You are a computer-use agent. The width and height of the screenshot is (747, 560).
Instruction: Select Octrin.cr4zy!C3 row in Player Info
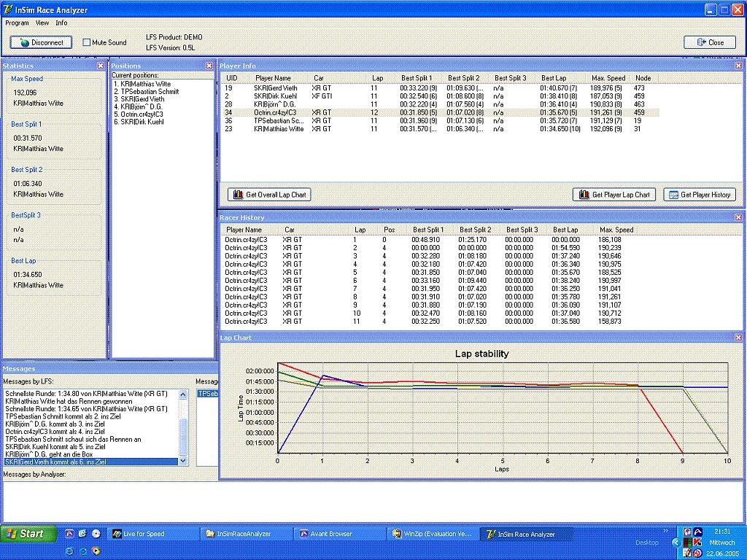[x=440, y=113]
